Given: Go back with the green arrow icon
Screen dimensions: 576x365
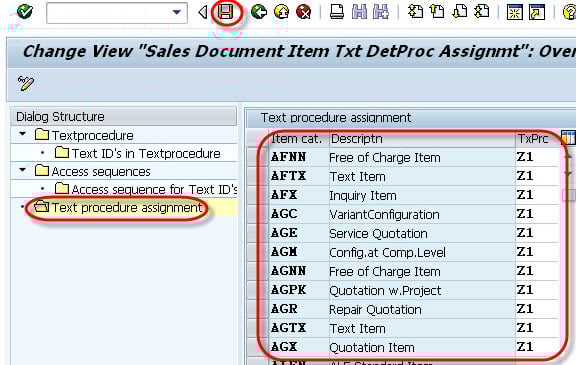Looking at the screenshot, I should click(x=259, y=12).
